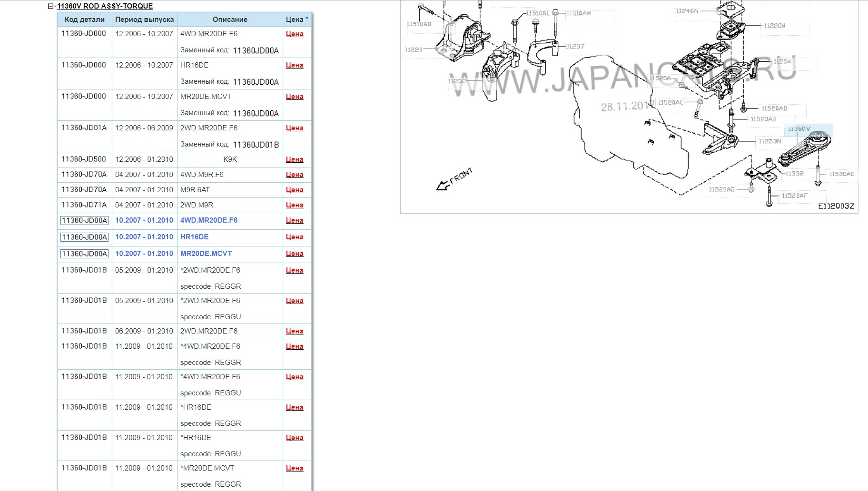This screenshot has width=868, height=491.
Task: Open the price link for the 2WD.M9R row
Action: point(295,205)
